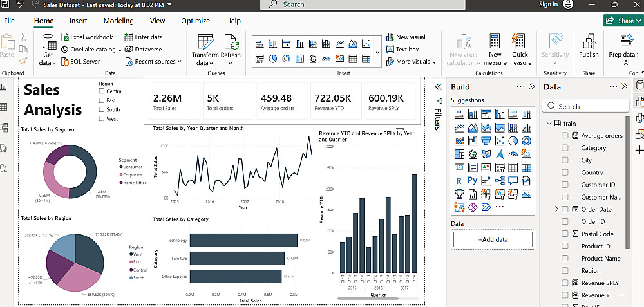This screenshot has height=307, width=644.
Task: Check the Category field in Data pane
Action: click(x=565, y=148)
